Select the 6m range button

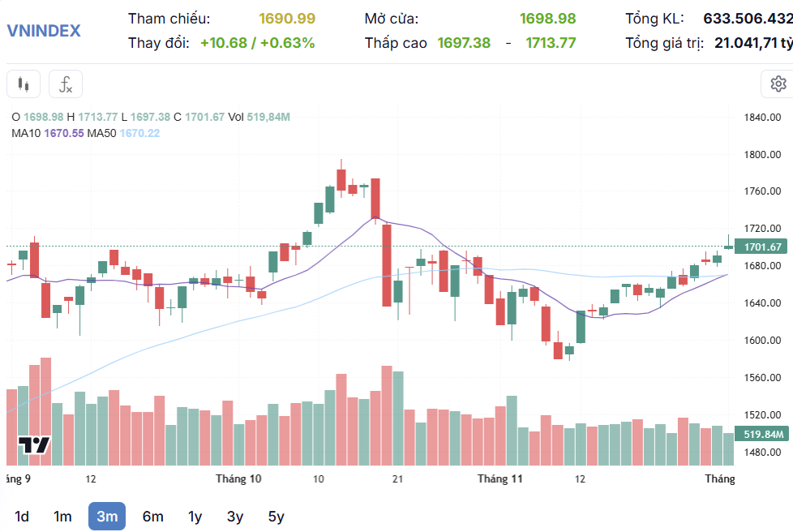coord(151,516)
